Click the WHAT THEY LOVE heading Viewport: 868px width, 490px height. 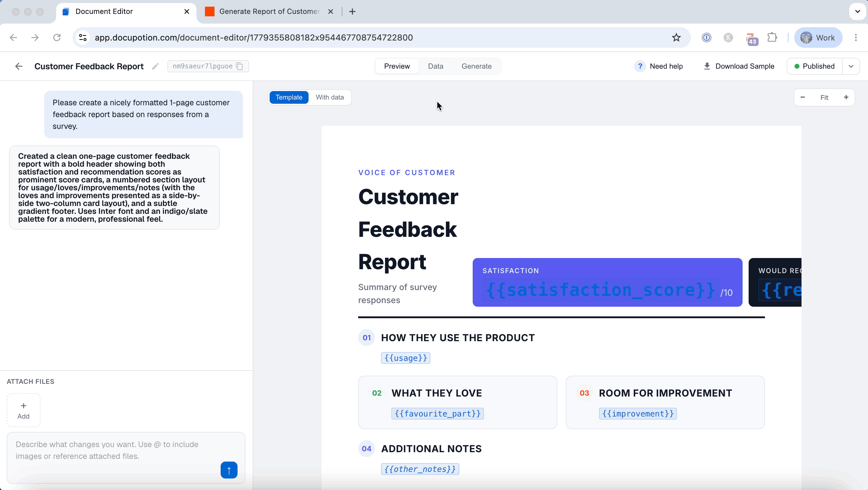point(436,393)
